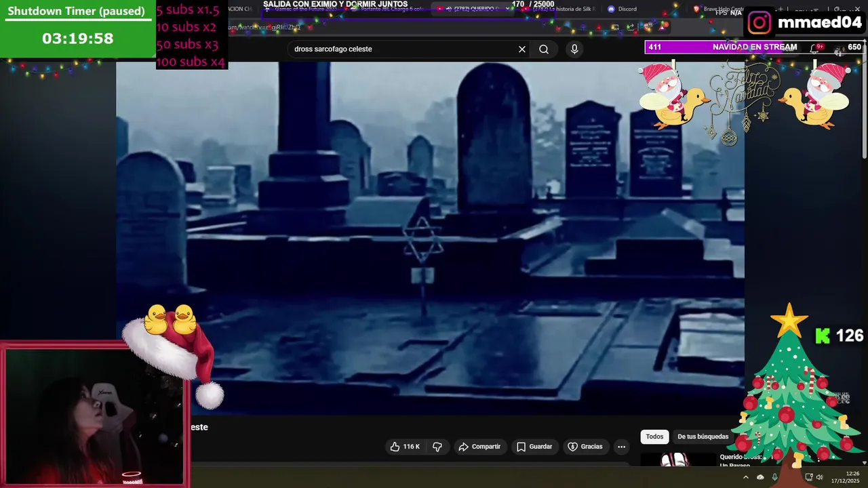Open the 'Querido Dross' suggested video title

(x=741, y=460)
